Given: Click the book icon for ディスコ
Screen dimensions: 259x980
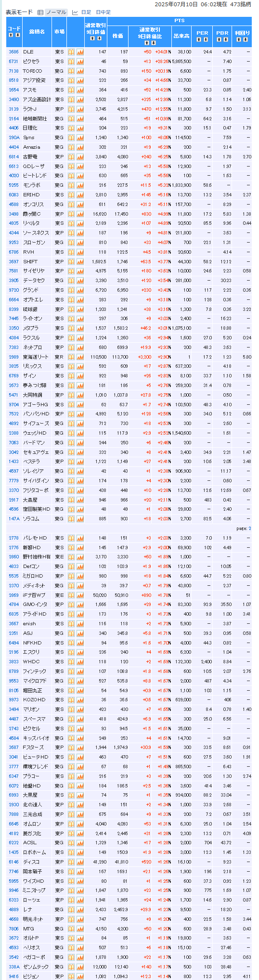Looking at the screenshot, I should (71, 862).
